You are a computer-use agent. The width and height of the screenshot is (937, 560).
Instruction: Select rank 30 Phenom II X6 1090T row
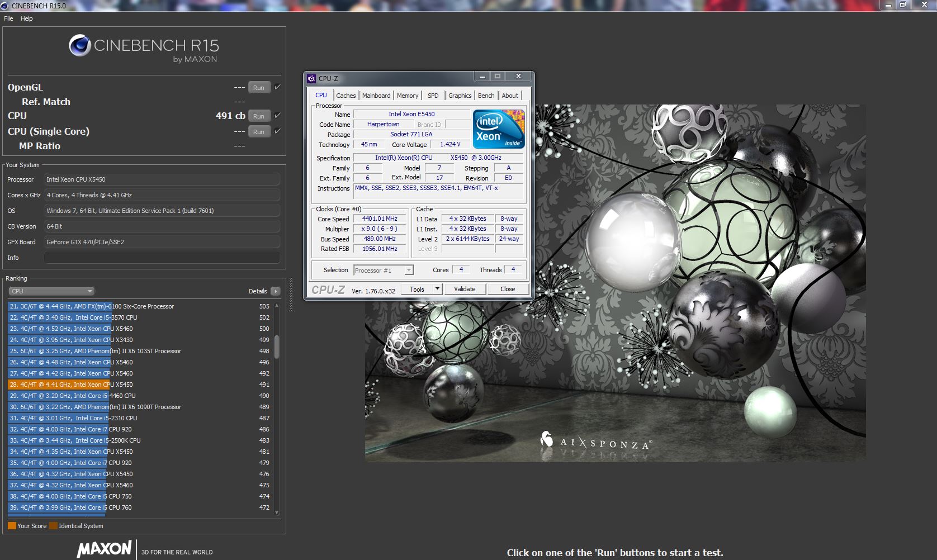(x=139, y=407)
